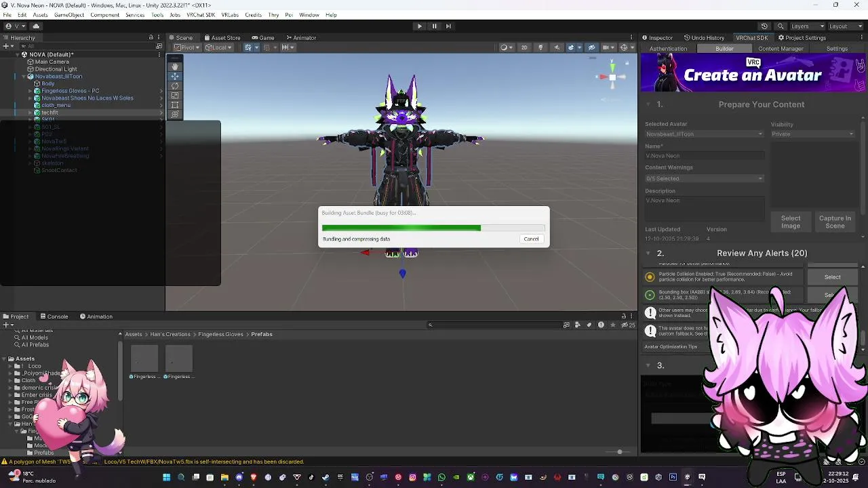Switch to the Project Settings tab
868x488 pixels.
(x=802, y=38)
